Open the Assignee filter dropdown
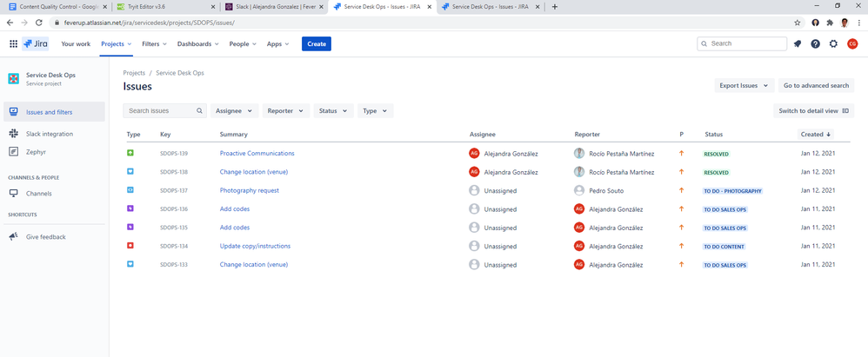 pos(234,110)
